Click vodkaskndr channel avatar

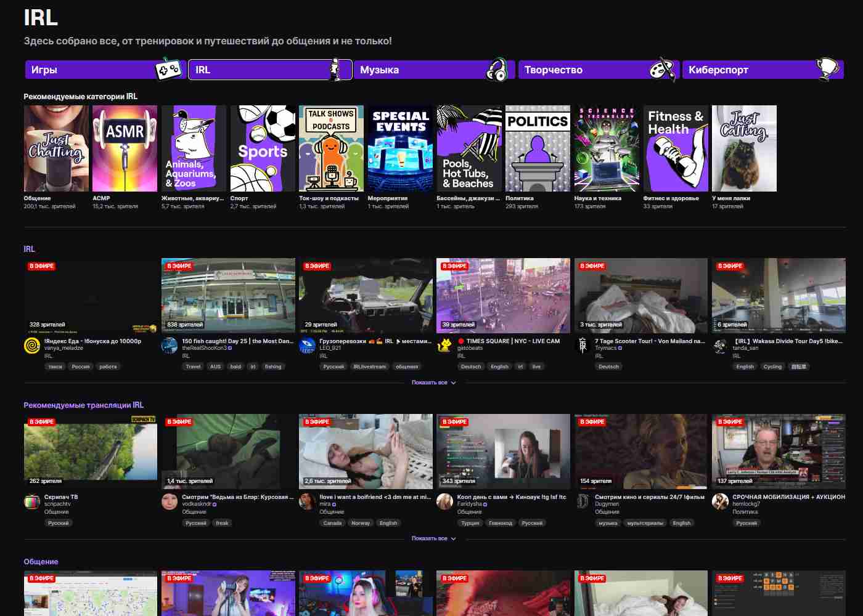pos(169,501)
